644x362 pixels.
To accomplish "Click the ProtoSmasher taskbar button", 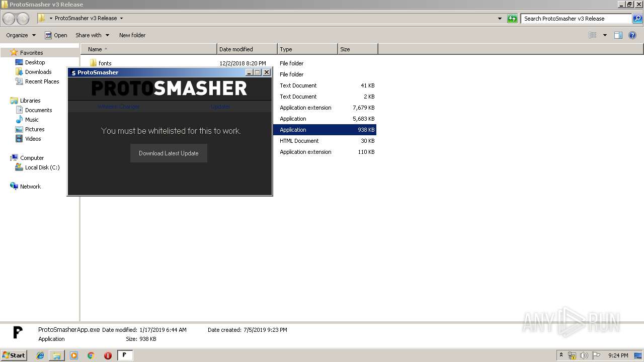I will [125, 355].
